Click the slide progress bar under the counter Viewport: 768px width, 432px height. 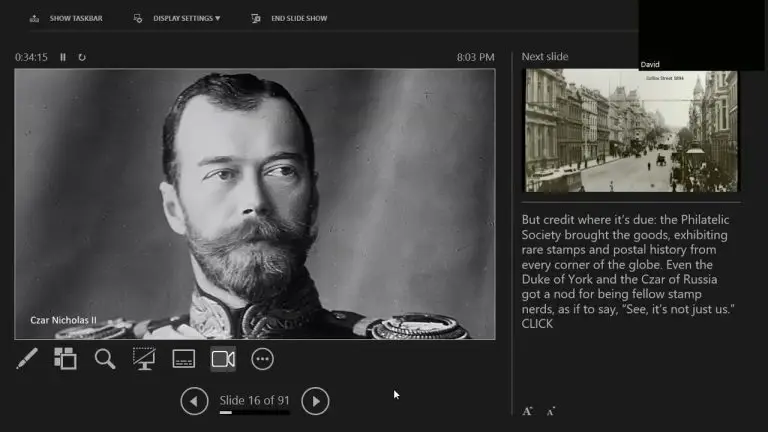click(x=254, y=412)
